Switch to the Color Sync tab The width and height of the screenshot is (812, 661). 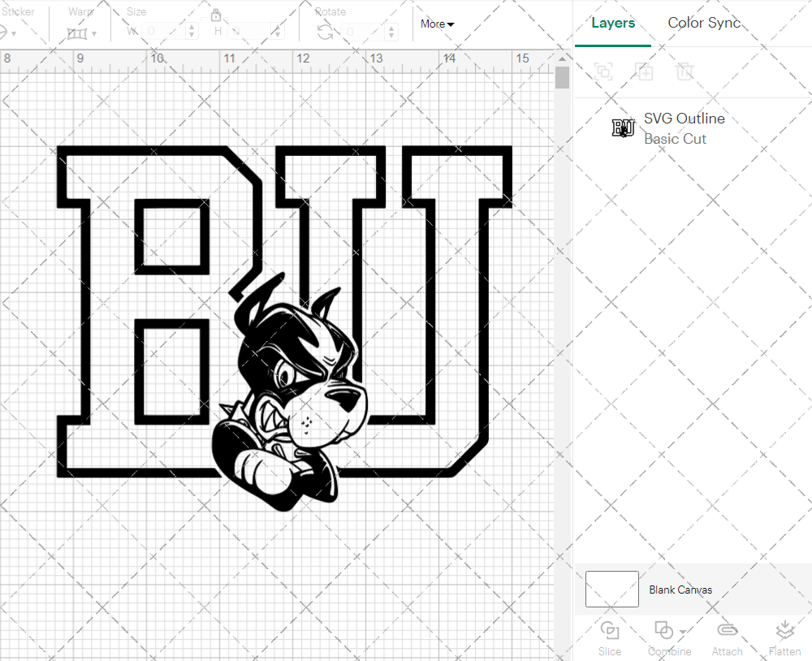point(704,23)
